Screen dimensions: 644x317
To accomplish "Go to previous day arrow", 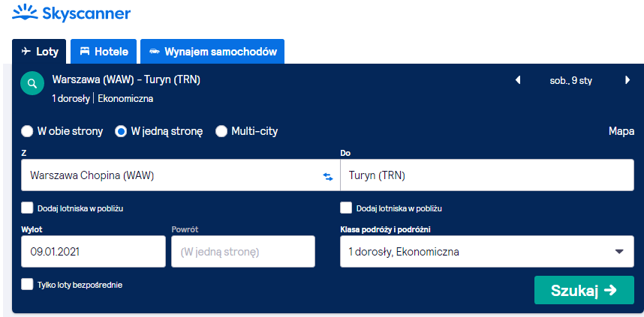I will coord(518,80).
